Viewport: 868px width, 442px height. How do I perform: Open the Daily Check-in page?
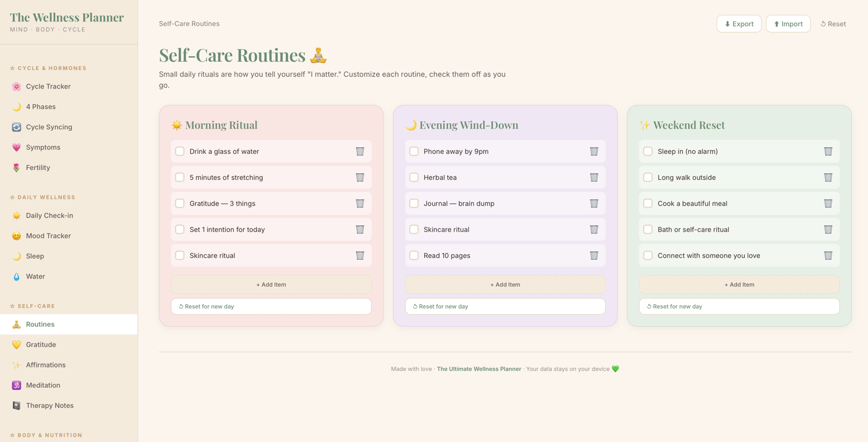[x=69, y=216]
